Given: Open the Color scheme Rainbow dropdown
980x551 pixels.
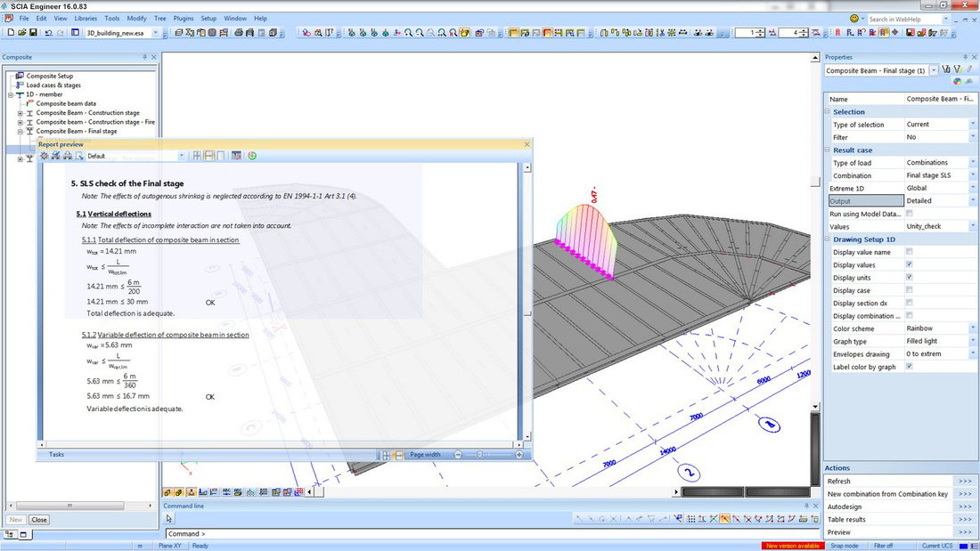Looking at the screenshot, I should pyautogui.click(x=973, y=328).
